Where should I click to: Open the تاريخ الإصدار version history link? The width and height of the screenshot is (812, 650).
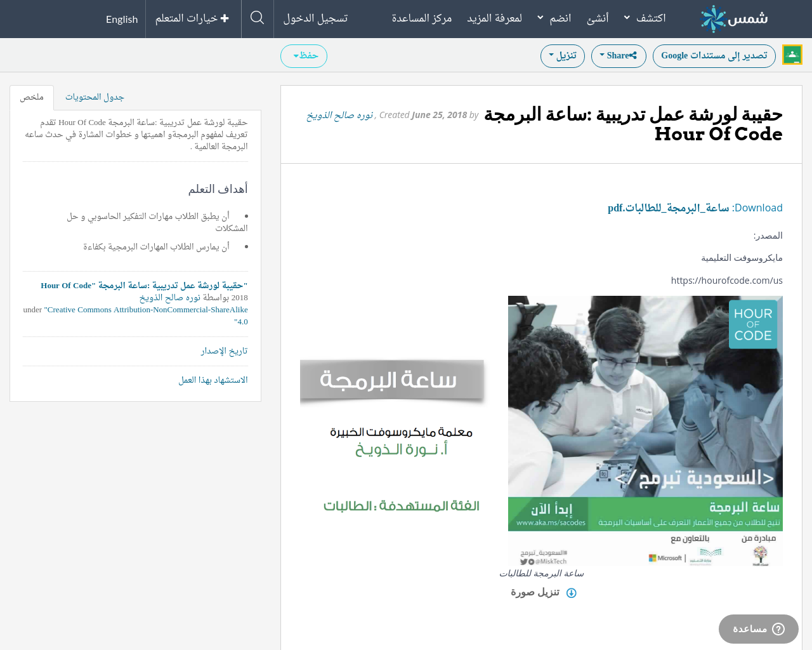[x=224, y=351]
